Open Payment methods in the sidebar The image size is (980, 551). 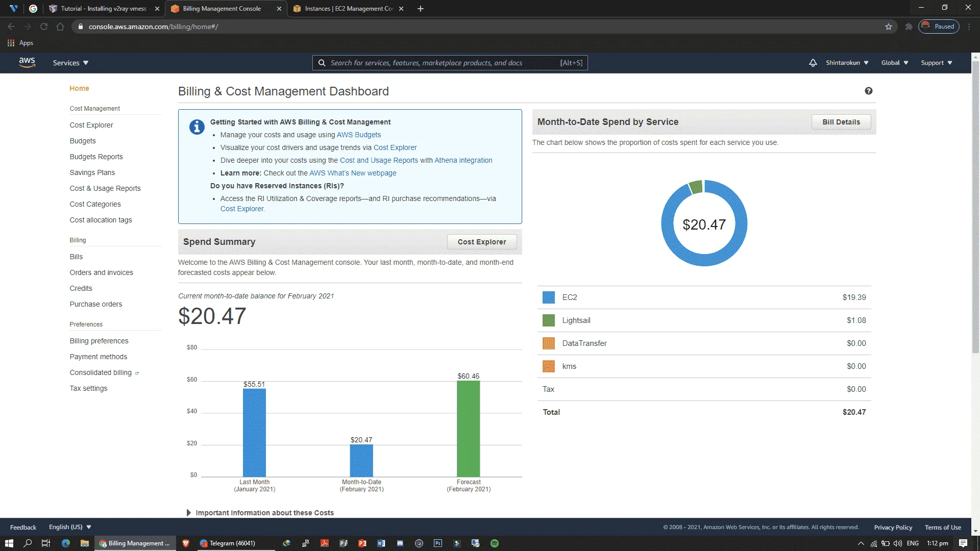(x=99, y=357)
